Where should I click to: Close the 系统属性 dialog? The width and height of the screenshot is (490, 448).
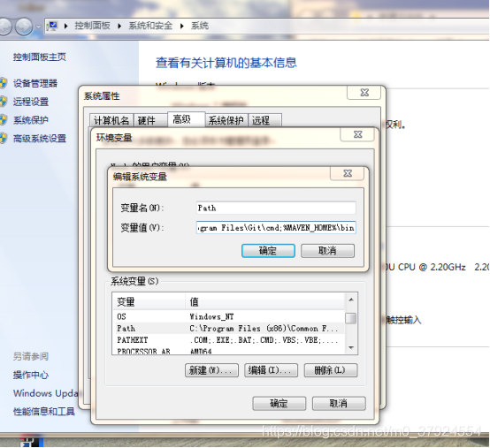pyautogui.click(x=364, y=93)
